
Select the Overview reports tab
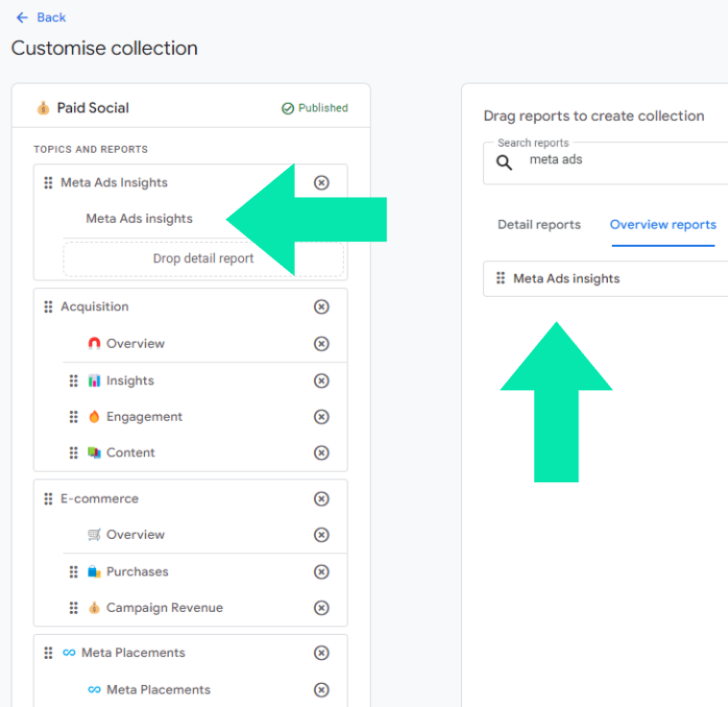click(x=663, y=225)
